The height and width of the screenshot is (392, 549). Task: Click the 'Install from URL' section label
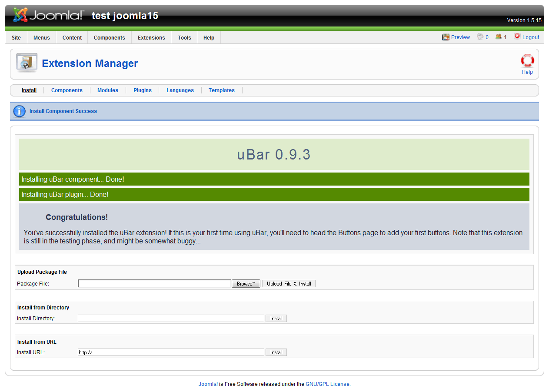[x=37, y=342]
